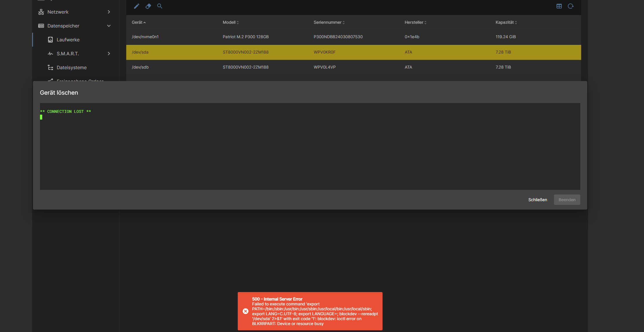Expand the Netzwerk menu chevron

coord(109,12)
